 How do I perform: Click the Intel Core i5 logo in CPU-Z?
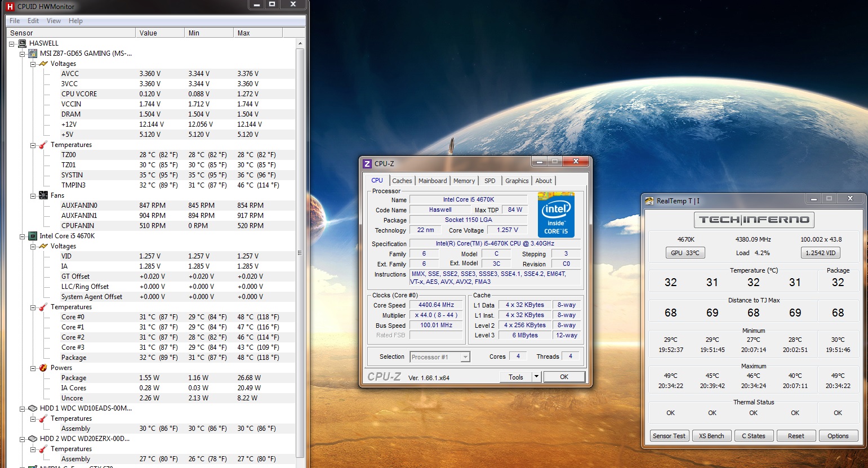click(x=555, y=215)
